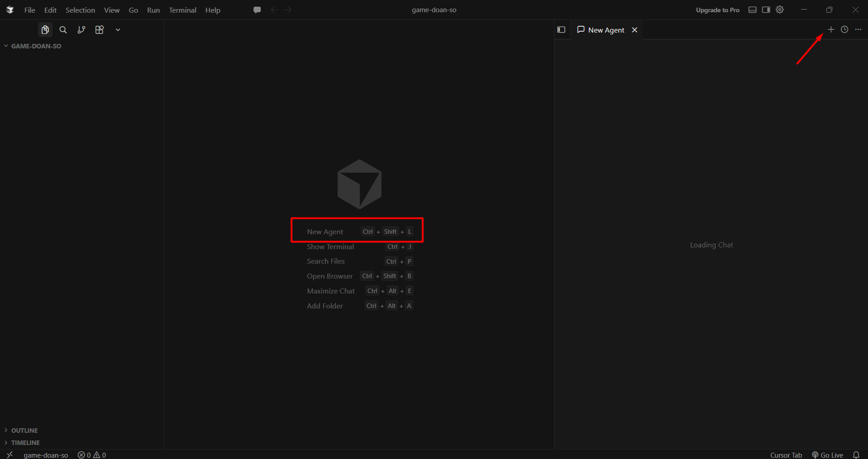The height and width of the screenshot is (459, 868).
Task: Open the Terminal menu
Action: pyautogui.click(x=183, y=10)
